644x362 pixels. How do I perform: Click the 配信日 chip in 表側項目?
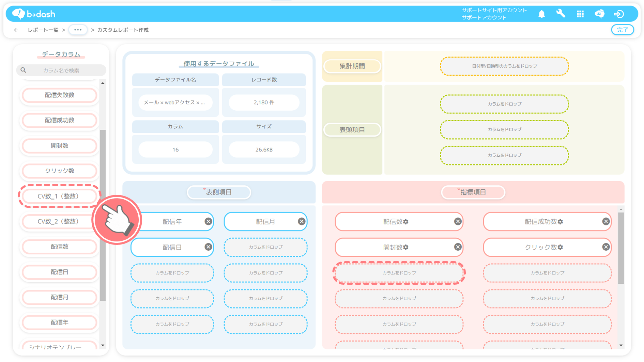point(172,247)
